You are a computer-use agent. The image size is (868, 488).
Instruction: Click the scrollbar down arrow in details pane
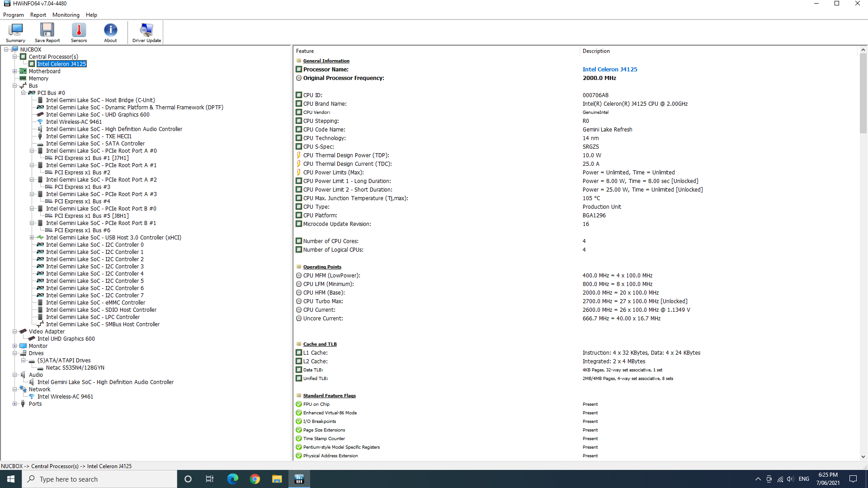click(x=863, y=457)
